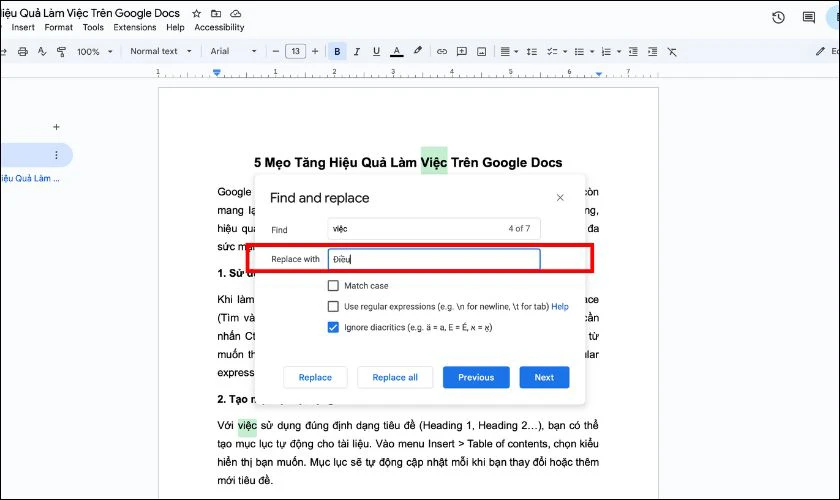Click the insert image icon

pyautogui.click(x=482, y=51)
